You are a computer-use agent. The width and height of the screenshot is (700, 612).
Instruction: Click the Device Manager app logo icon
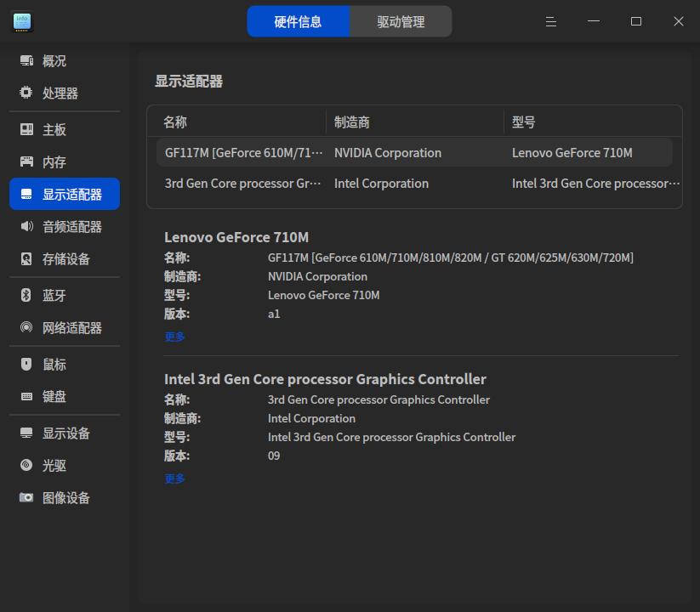tap(22, 22)
